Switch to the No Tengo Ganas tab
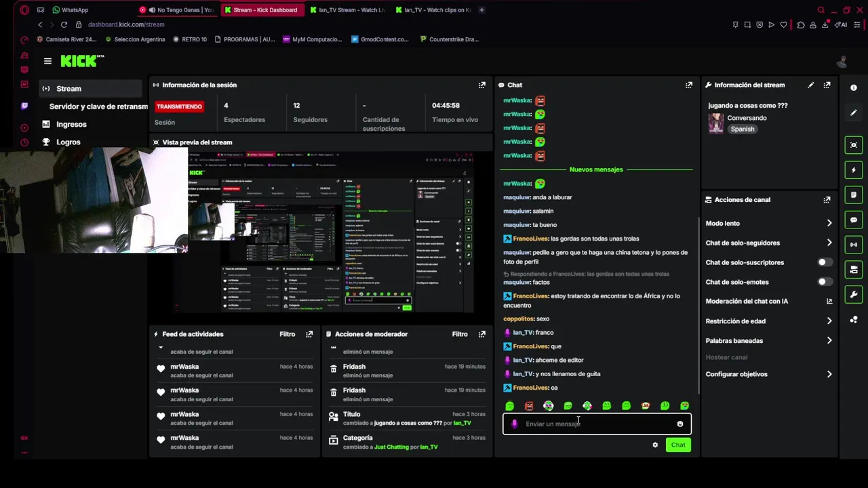Screen dimensions: 868x488 tap(178, 10)
